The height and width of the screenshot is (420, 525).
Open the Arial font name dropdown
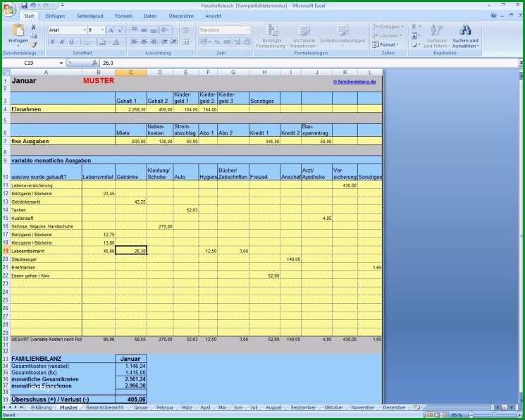[85, 30]
